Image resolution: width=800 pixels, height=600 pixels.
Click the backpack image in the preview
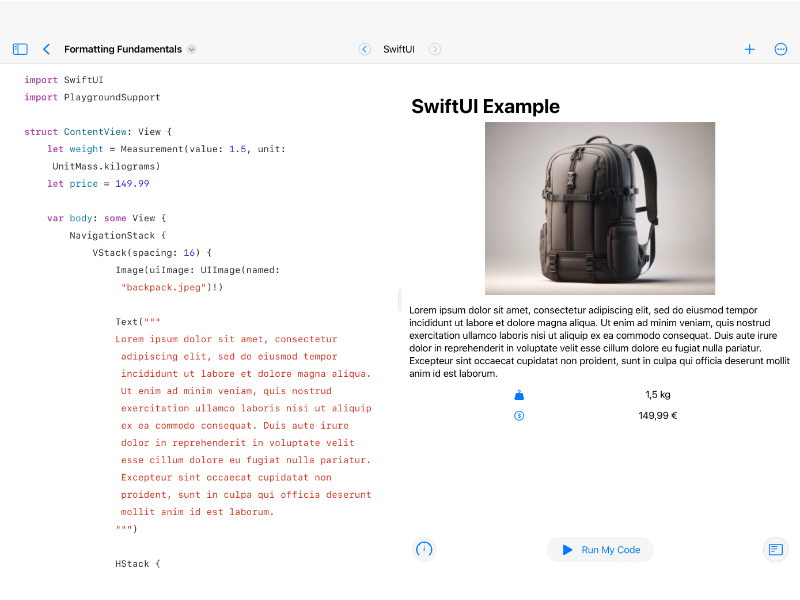(x=600, y=208)
